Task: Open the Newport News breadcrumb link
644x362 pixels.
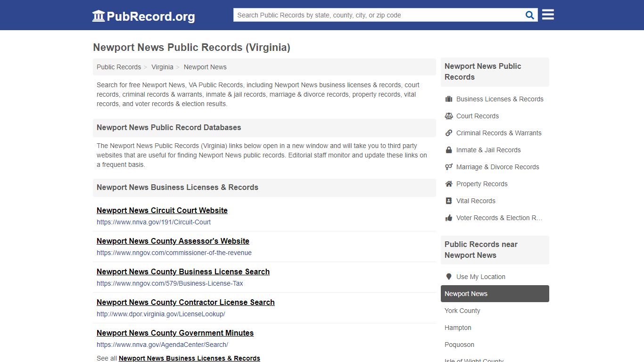Action: coord(205,67)
